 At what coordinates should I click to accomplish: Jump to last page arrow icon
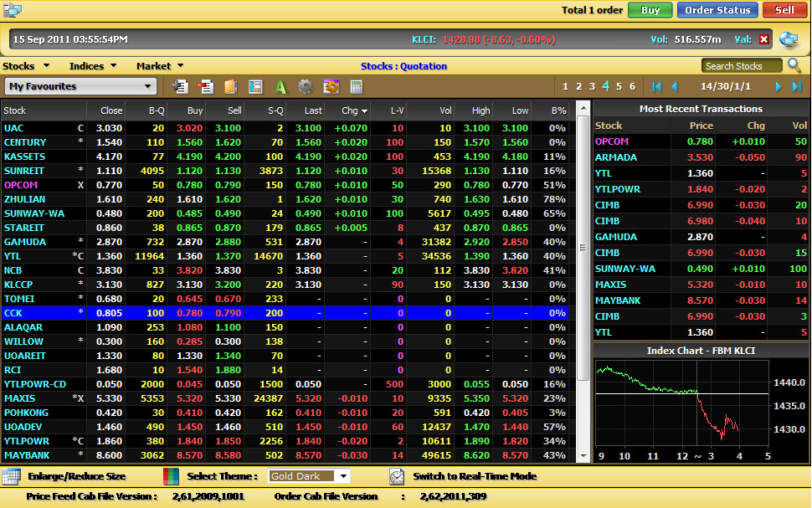[796, 86]
